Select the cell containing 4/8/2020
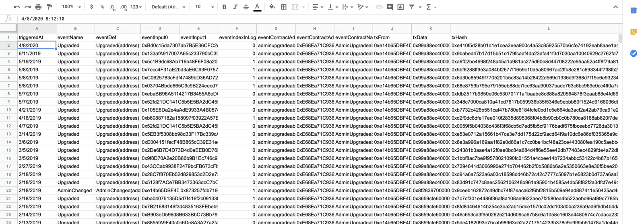Screen dimensions: 644x224 37,45
